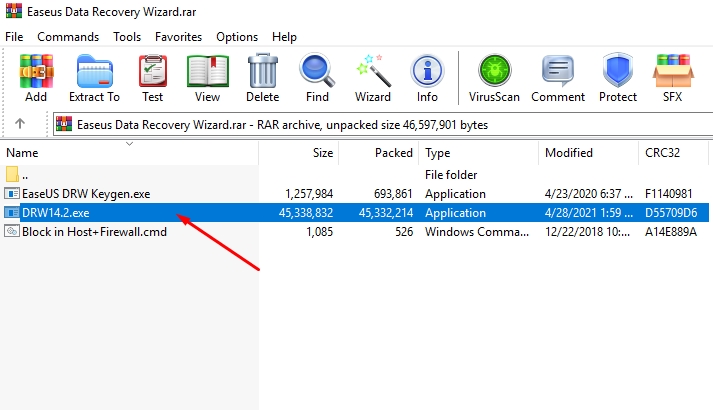Click the Find magnifier icon
Viewport: 713px width, 410px height.
pos(317,70)
